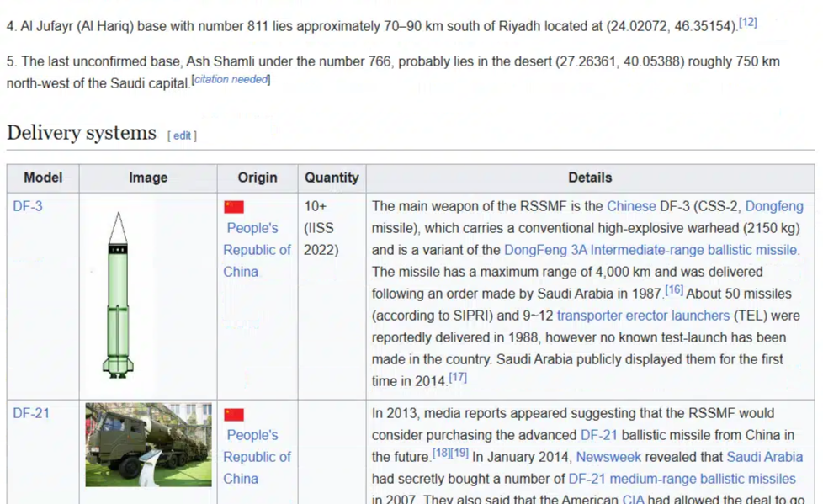This screenshot has width=823, height=504.
Task: Open People's Republic of China link in DF-3 row
Action: [257, 250]
